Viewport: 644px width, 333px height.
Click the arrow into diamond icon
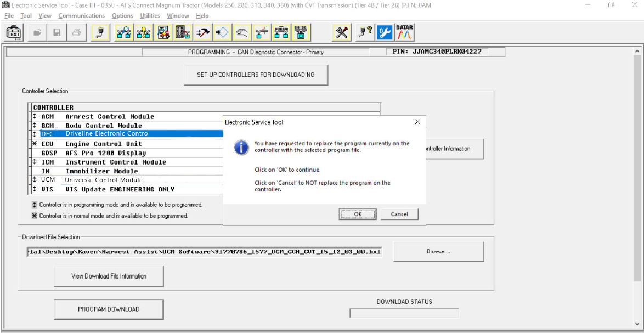(x=222, y=32)
